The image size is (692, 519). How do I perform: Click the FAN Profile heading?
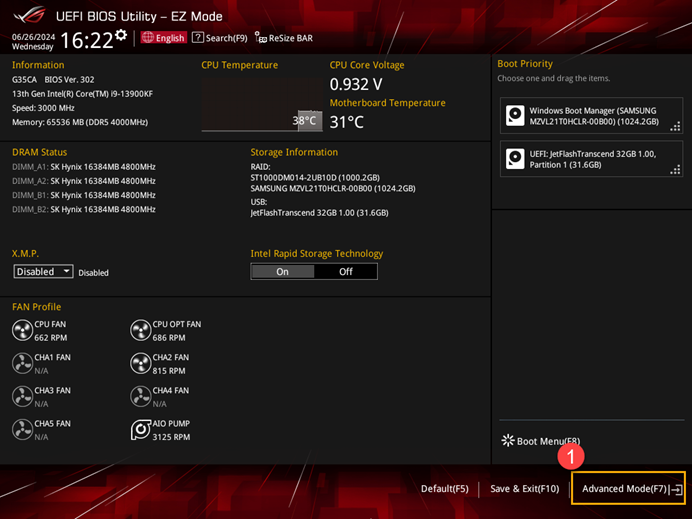37,307
